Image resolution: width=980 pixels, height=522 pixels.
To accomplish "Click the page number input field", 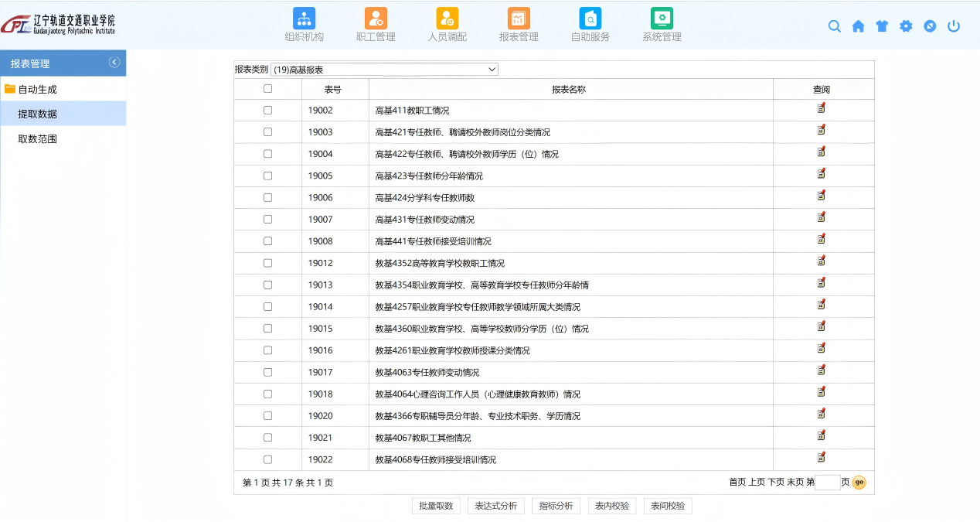I will tap(827, 483).
